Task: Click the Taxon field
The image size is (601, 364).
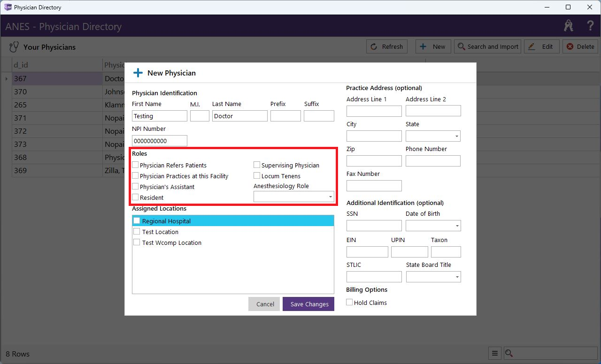Action: tap(446, 252)
